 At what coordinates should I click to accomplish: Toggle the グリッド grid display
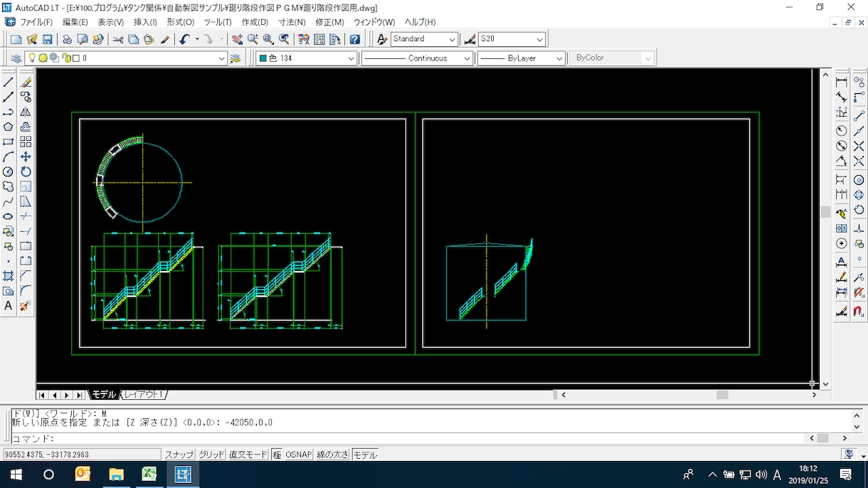coord(211,455)
